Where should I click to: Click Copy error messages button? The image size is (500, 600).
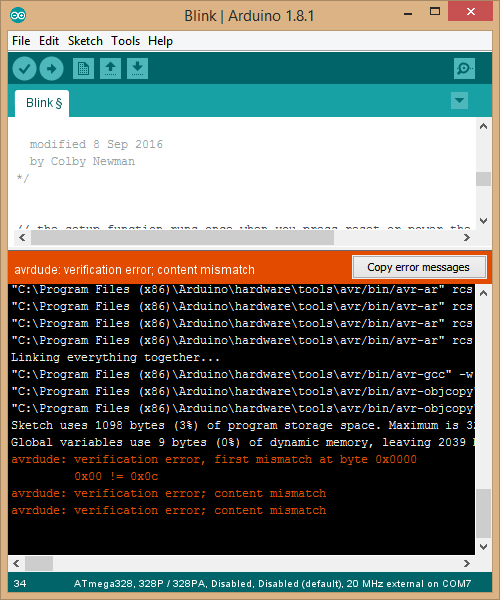pyautogui.click(x=419, y=267)
